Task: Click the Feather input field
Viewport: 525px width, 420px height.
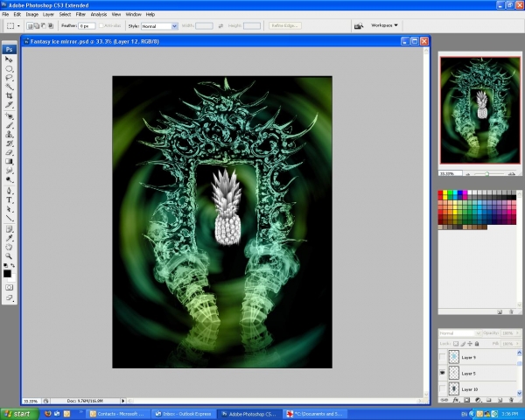Action: [87, 25]
